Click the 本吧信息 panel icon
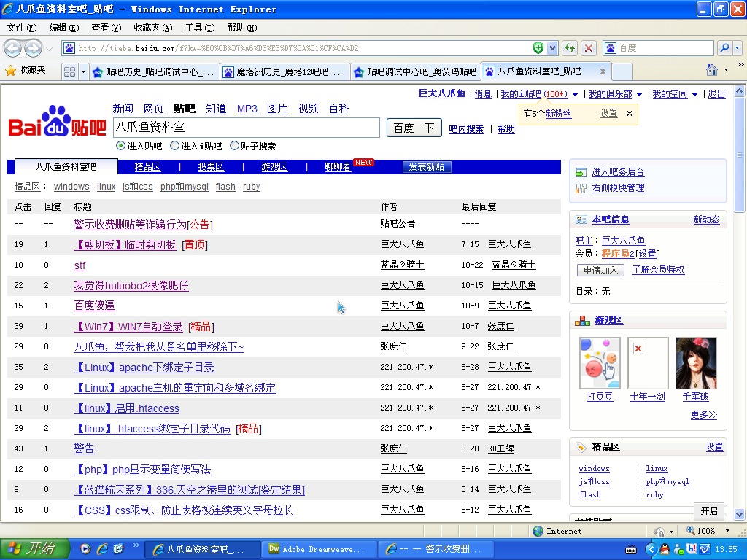 (x=581, y=219)
